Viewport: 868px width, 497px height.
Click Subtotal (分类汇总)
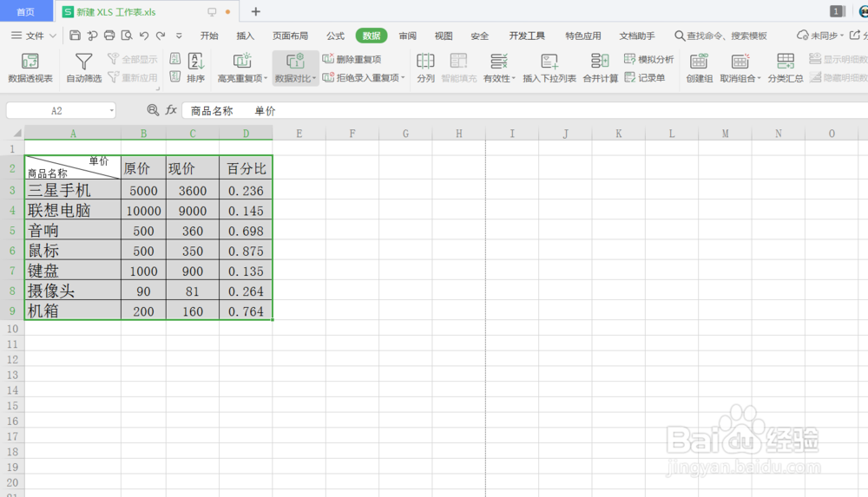785,68
